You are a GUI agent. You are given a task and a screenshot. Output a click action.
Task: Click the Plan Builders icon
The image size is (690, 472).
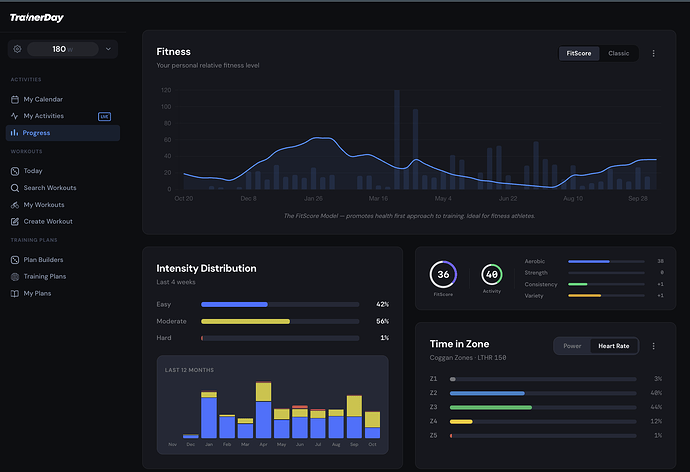click(15, 260)
